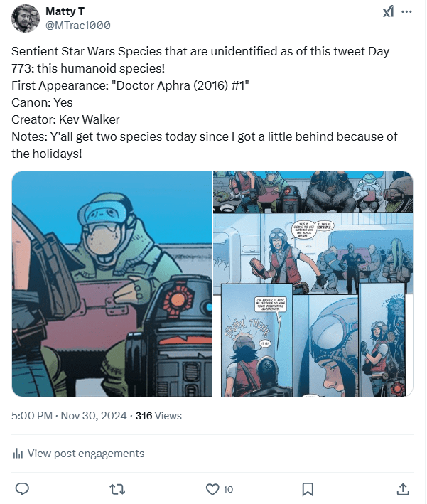The width and height of the screenshot is (427, 504).
Task: Click the reply speech bubble icon
Action: 22,488
